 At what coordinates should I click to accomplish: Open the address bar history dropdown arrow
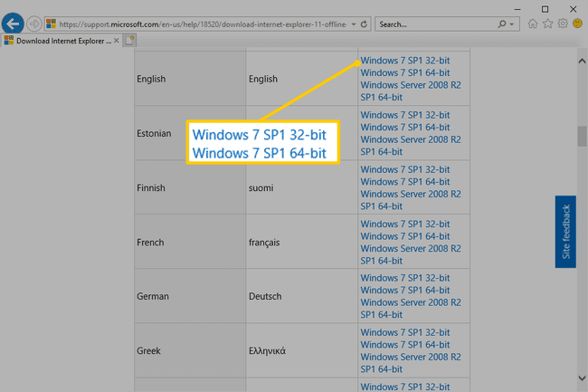pyautogui.click(x=353, y=24)
